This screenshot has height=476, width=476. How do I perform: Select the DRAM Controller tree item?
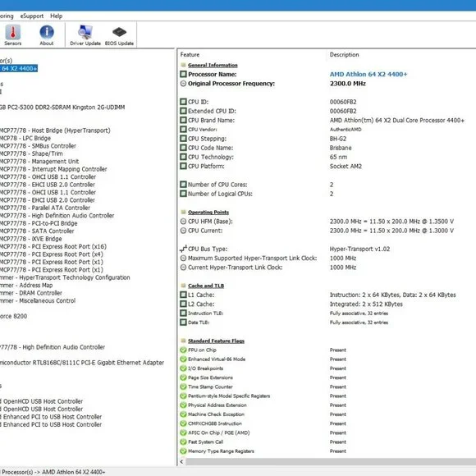point(31,293)
